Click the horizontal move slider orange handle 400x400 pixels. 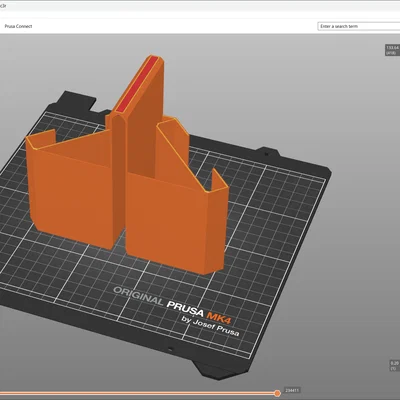(x=277, y=393)
